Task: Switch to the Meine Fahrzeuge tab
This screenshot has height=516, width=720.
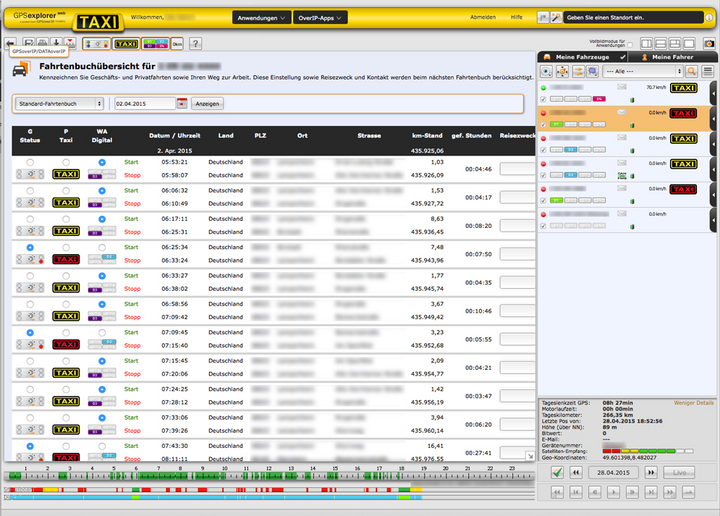Action: [x=582, y=57]
